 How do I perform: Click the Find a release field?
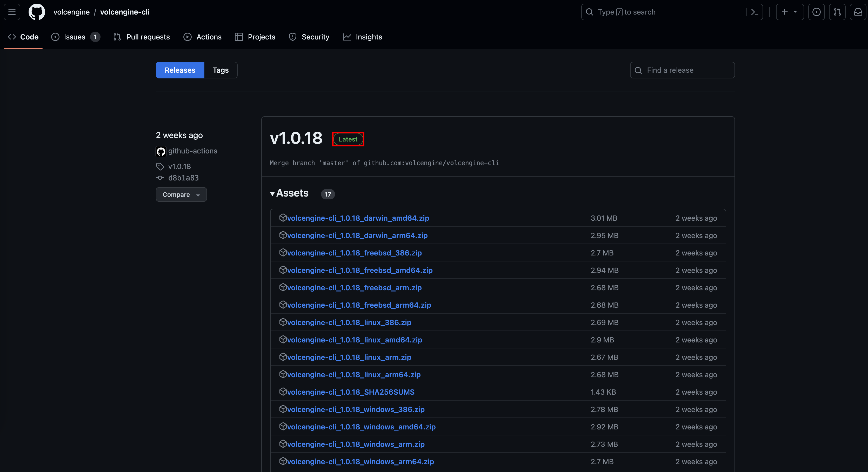[x=682, y=70]
